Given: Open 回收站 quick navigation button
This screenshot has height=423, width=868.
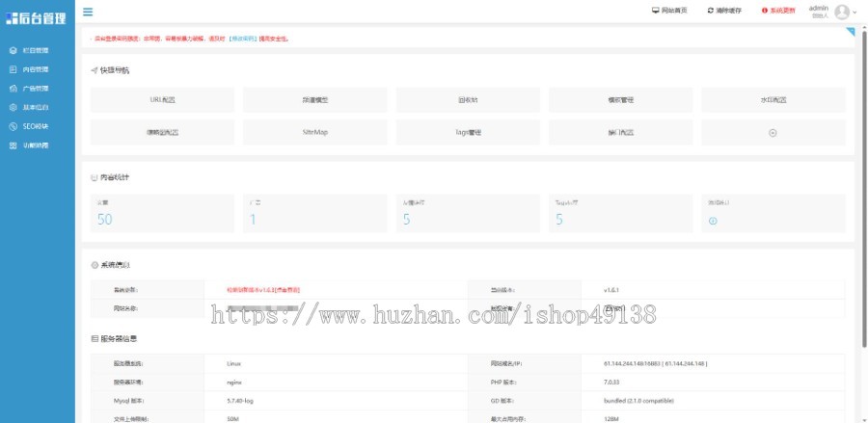Looking at the screenshot, I should 468,100.
